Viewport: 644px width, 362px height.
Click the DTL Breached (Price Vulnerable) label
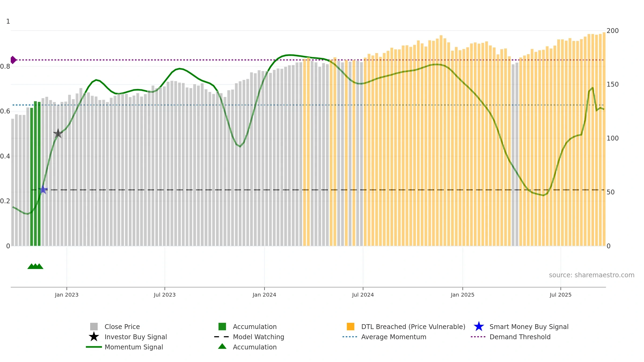point(413,327)
